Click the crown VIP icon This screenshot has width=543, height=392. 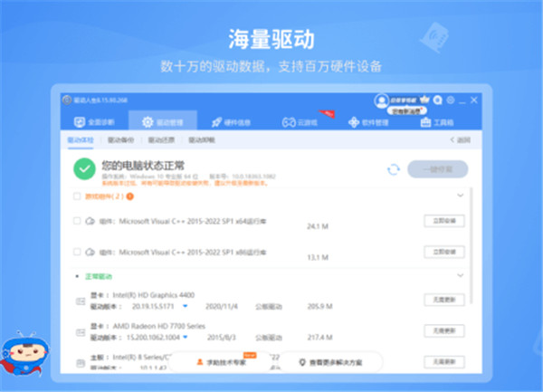click(424, 100)
